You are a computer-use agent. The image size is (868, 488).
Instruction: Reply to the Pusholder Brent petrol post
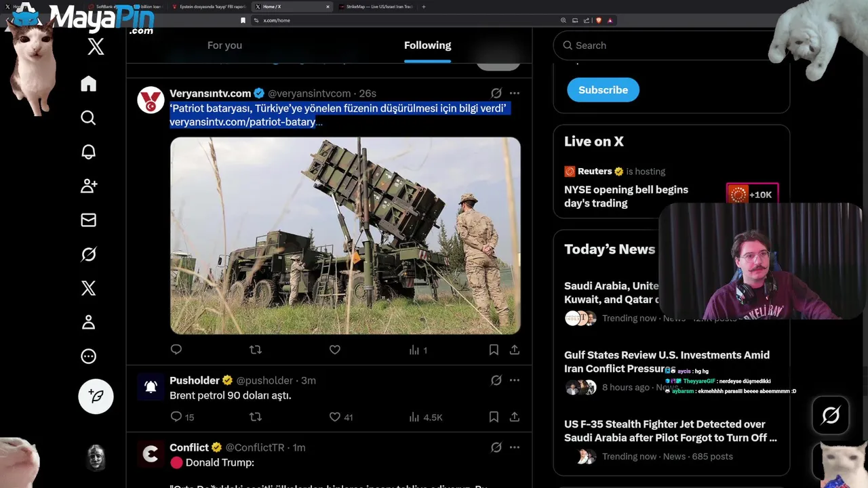[182, 417]
